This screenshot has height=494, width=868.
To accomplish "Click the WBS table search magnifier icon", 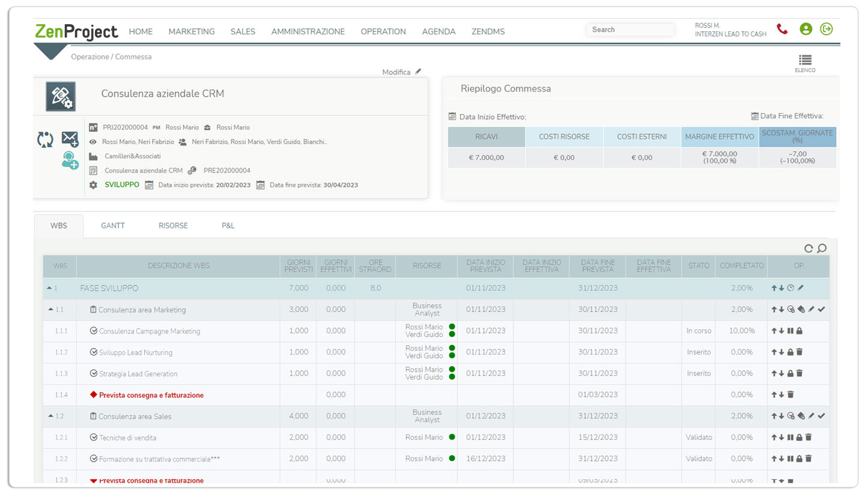I will (x=822, y=248).
